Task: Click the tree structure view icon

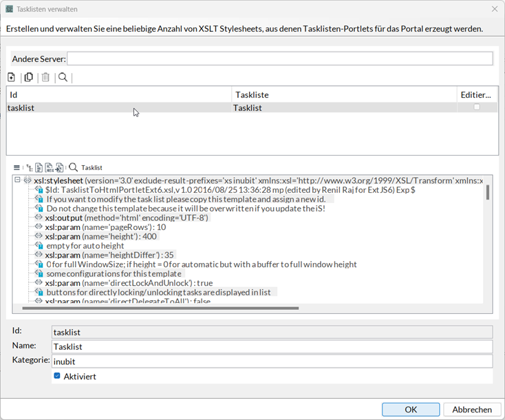Action: tap(28, 167)
